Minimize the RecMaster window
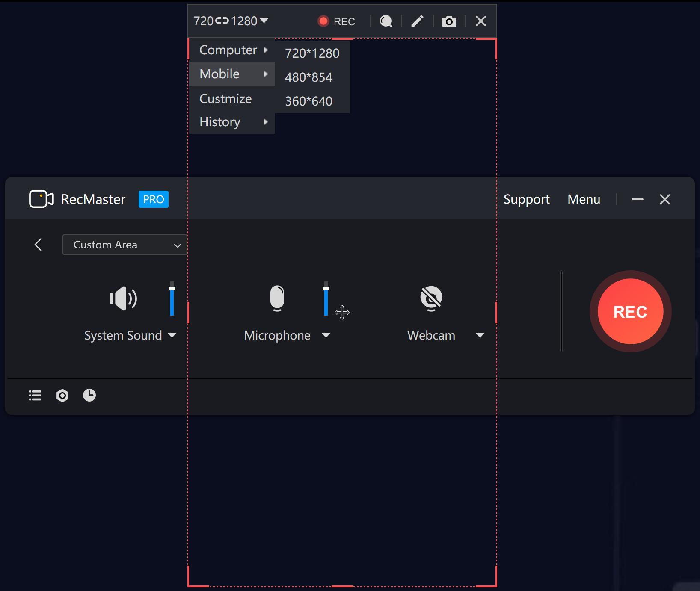This screenshot has width=700, height=591. (x=637, y=199)
